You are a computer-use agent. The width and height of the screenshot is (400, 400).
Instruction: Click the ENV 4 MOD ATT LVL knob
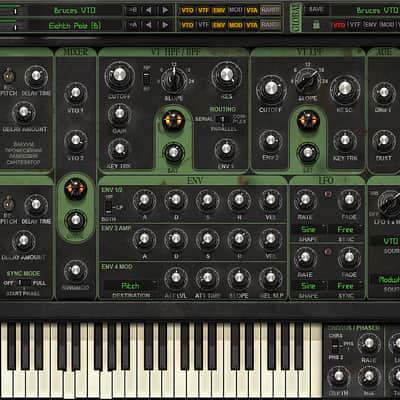point(176,278)
